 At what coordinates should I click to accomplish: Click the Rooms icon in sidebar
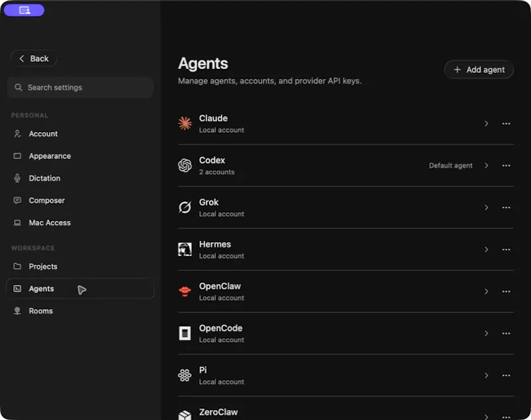pos(17,311)
